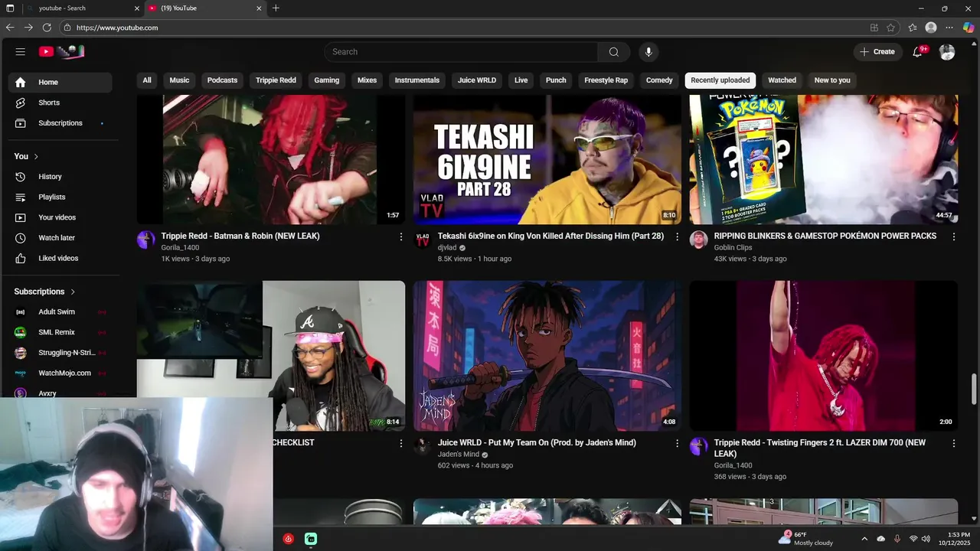980x551 pixels.
Task: Show hidden tray icons chevron
Action: (x=864, y=539)
